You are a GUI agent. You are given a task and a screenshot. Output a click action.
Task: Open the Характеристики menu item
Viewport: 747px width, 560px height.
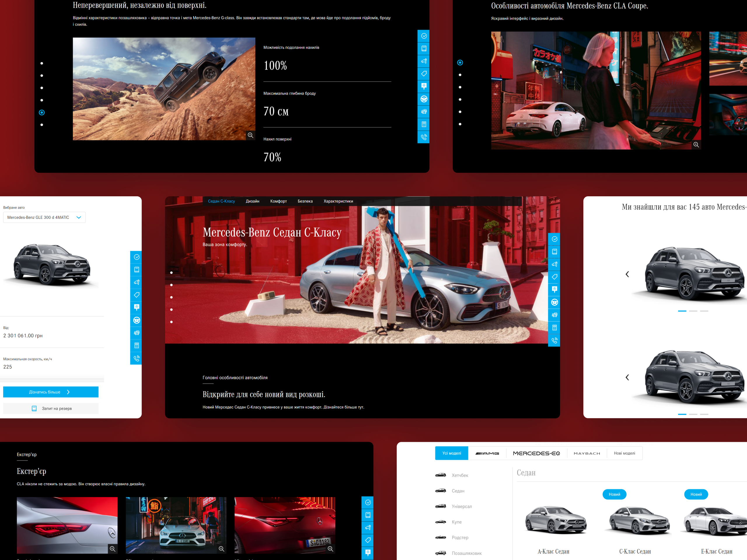point(338,201)
